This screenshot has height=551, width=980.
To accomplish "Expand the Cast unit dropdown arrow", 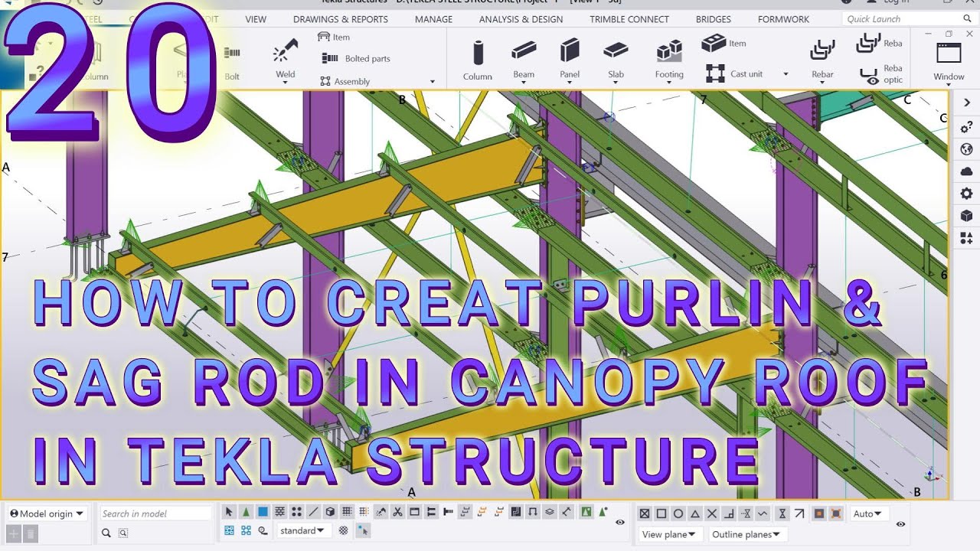I will 786,74.
